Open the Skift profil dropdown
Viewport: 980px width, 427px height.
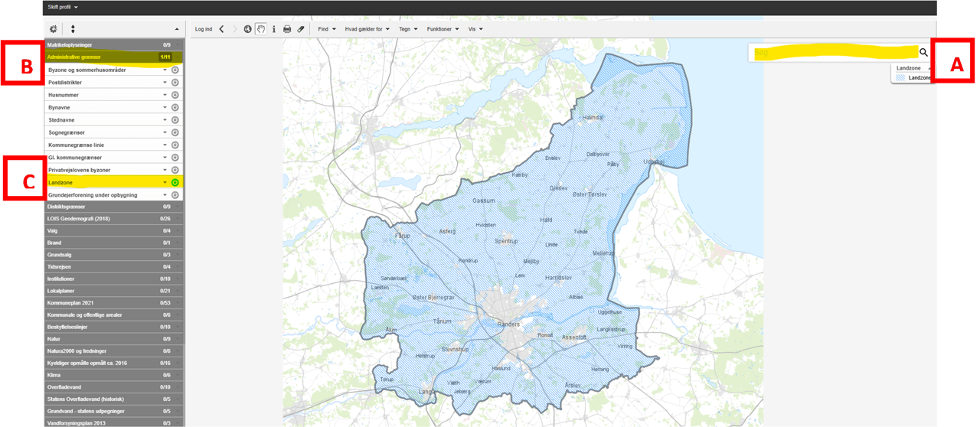[x=63, y=7]
